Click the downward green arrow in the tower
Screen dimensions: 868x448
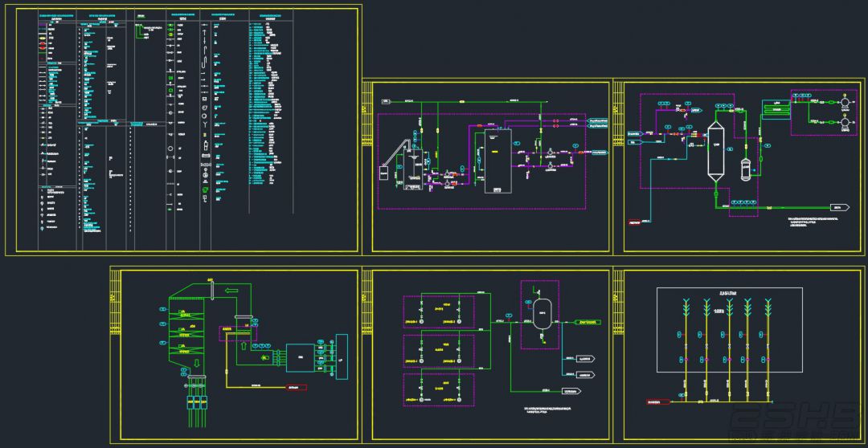[x=198, y=364]
